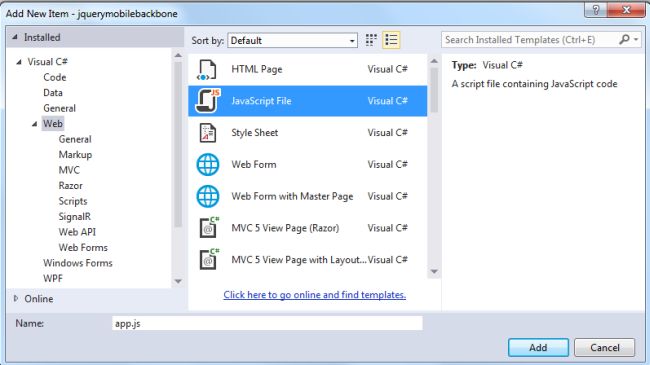Select MVC 5 View Page (Razor) name

point(285,228)
